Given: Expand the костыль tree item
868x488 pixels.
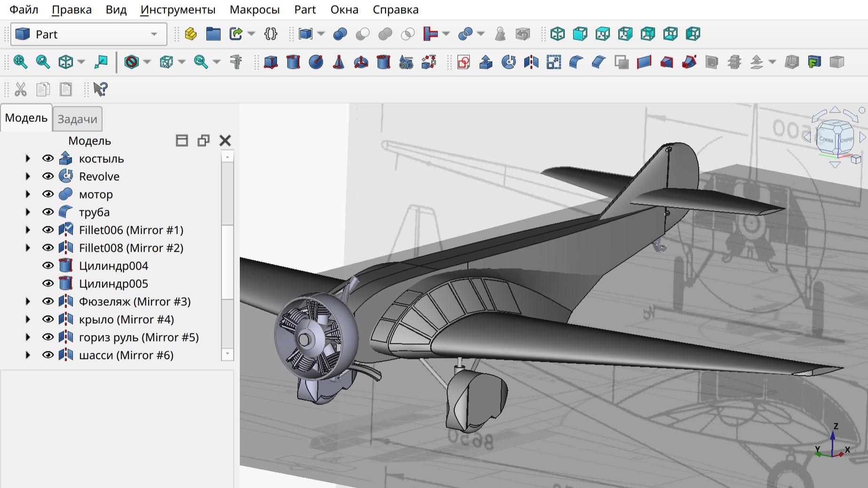Looking at the screenshot, I should coord(28,159).
